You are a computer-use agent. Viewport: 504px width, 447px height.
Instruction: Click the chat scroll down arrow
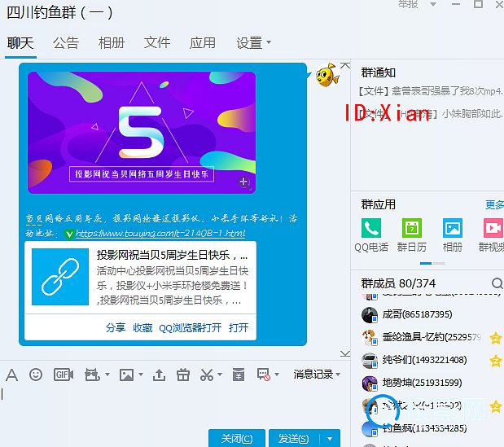[345, 353]
